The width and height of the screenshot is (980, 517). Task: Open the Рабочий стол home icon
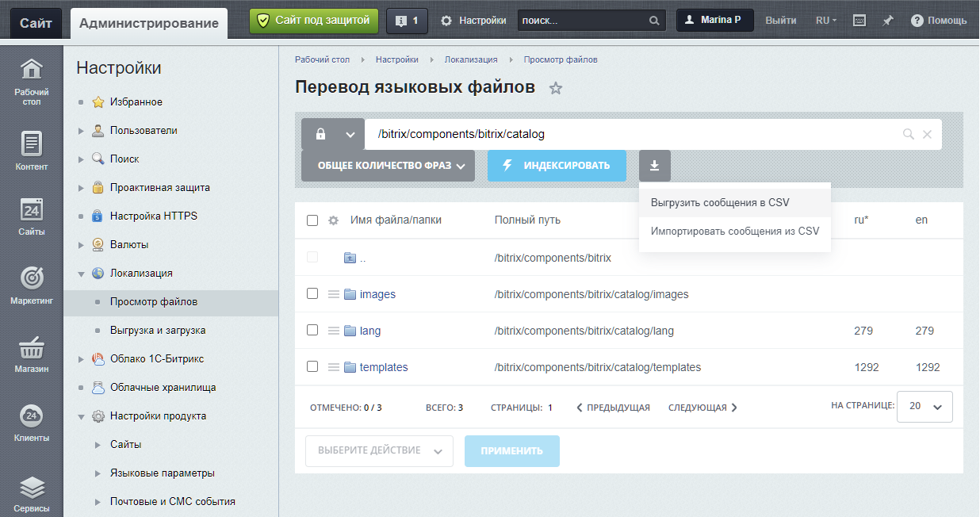pyautogui.click(x=31, y=71)
